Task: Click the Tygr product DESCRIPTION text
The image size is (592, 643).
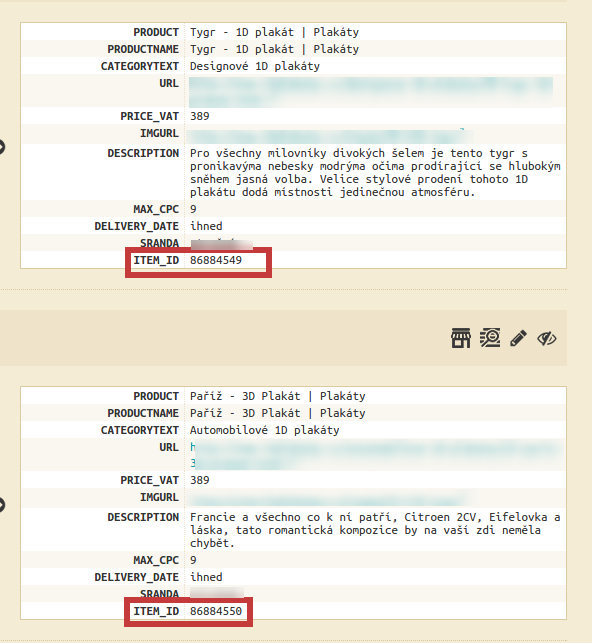Action: 375,173
